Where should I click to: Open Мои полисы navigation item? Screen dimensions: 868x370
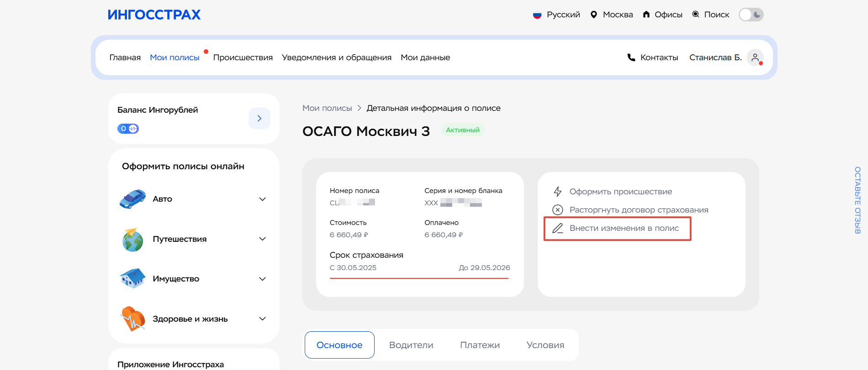175,57
